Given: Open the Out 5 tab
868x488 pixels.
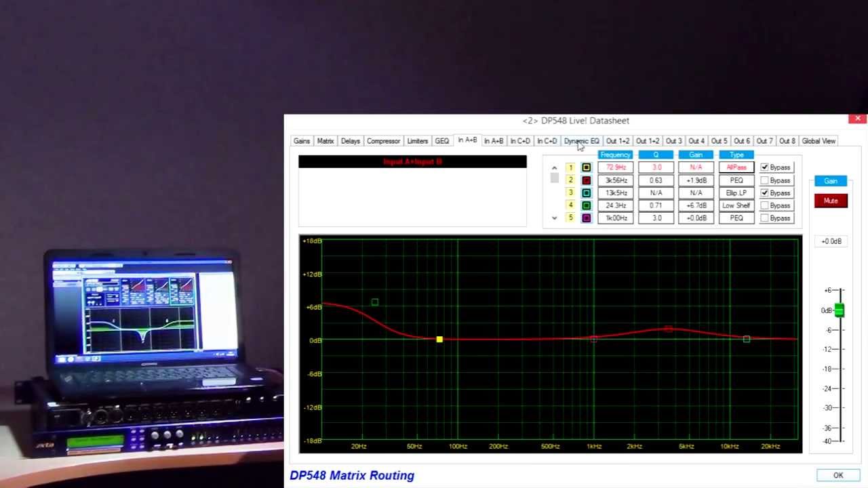Looking at the screenshot, I should click(x=719, y=141).
